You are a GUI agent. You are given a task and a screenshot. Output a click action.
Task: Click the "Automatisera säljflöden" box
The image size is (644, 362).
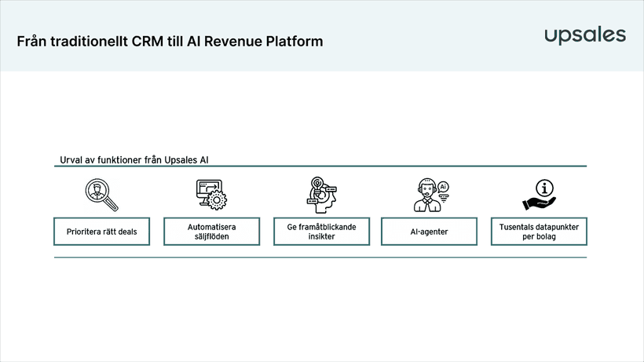pyautogui.click(x=210, y=232)
